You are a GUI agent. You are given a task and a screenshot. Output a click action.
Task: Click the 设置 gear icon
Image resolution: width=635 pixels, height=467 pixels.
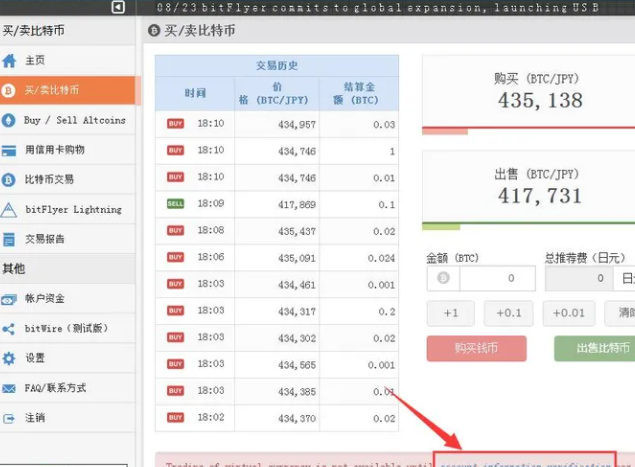10,358
